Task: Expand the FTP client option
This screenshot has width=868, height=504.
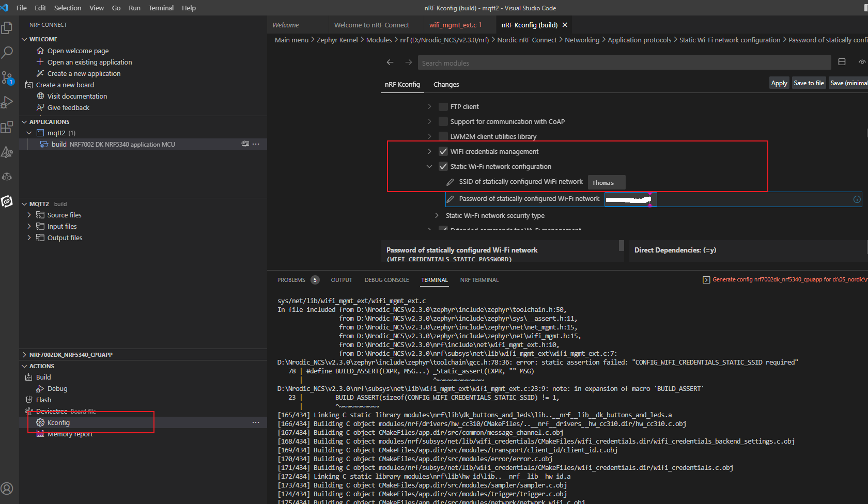Action: 429,106
